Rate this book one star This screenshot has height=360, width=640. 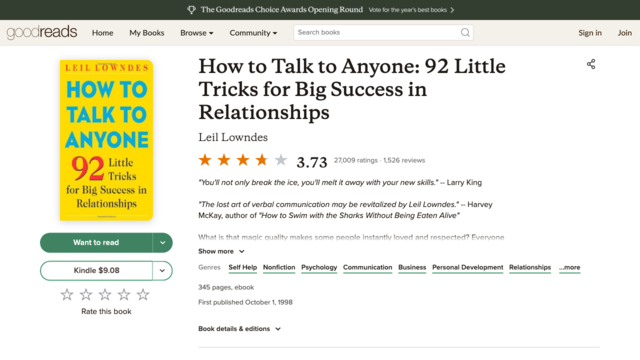[x=67, y=294]
